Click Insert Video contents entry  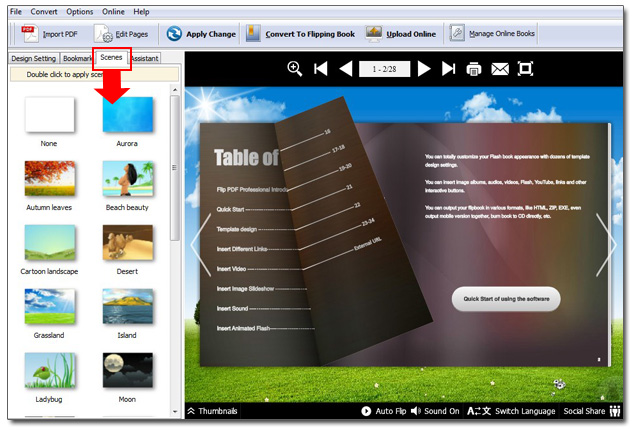tap(231, 269)
